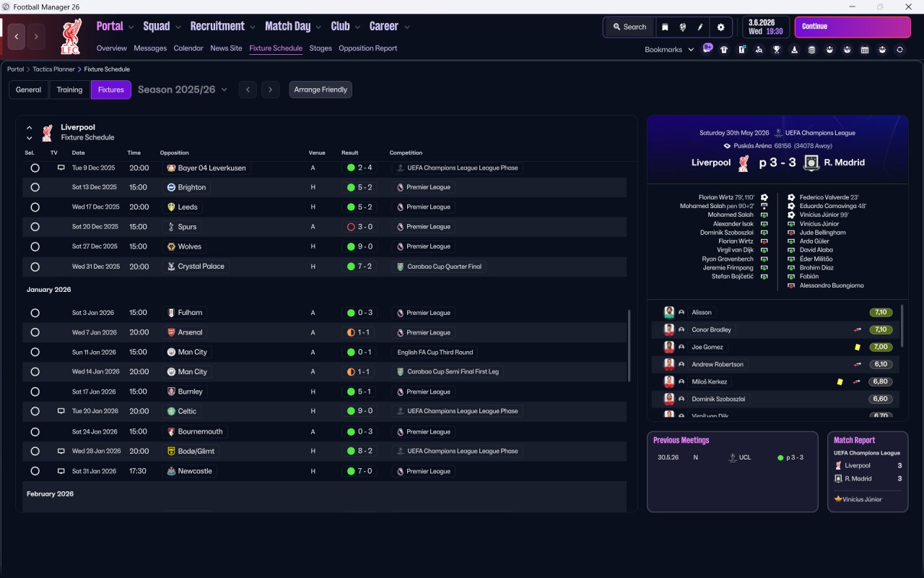Switch to the Calendar tab
This screenshot has width=924, height=578.
[188, 48]
